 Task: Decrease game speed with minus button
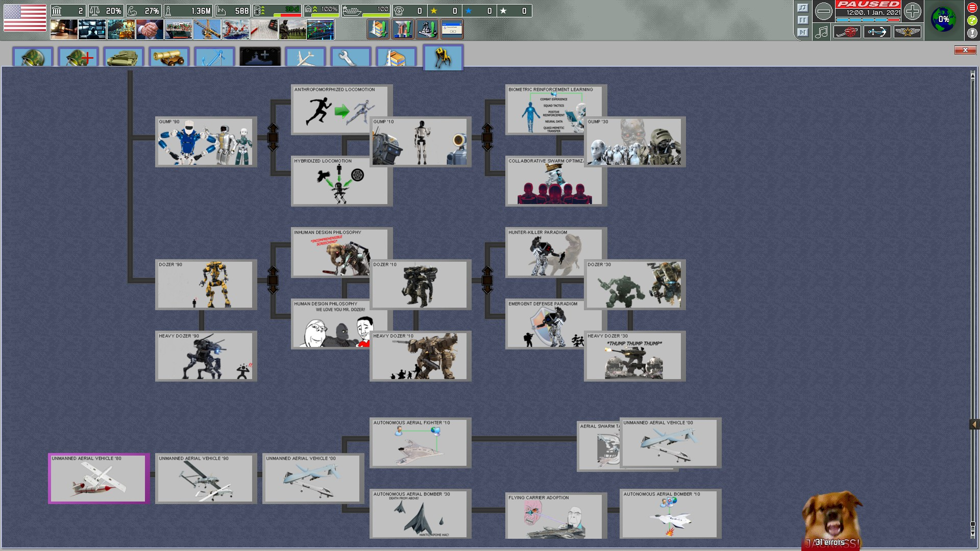[x=823, y=11]
